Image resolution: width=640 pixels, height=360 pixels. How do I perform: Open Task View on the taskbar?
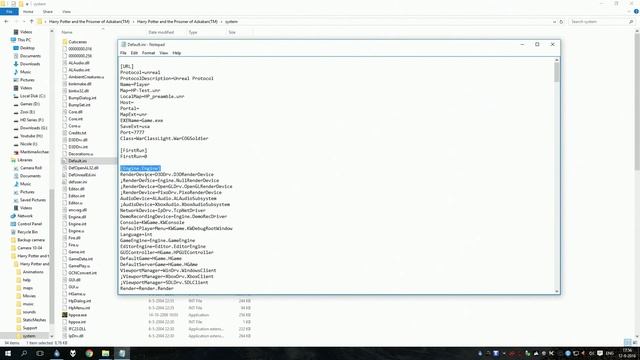tap(40, 353)
